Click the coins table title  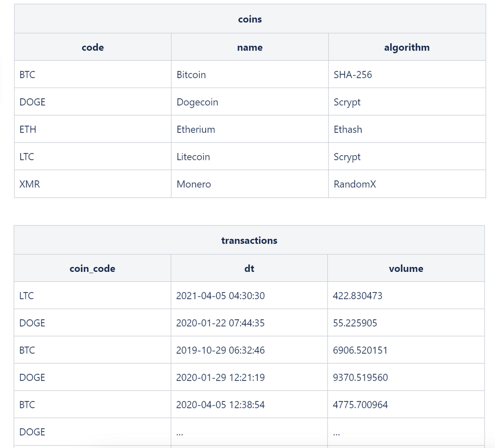250,19
